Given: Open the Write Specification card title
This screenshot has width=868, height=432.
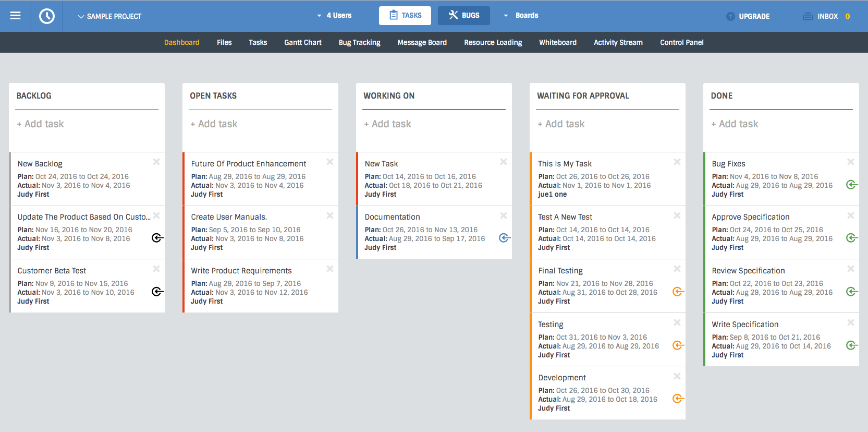Looking at the screenshot, I should (x=745, y=325).
